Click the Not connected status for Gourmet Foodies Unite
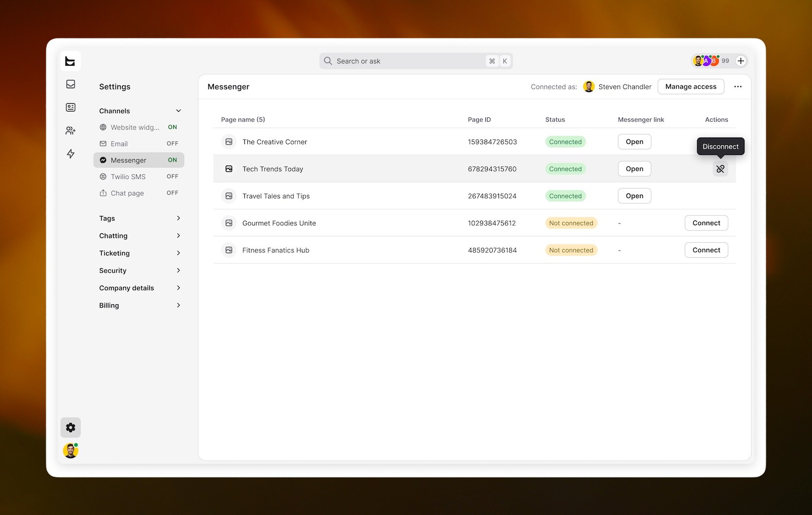Screen dimensions: 812x515 point(571,223)
